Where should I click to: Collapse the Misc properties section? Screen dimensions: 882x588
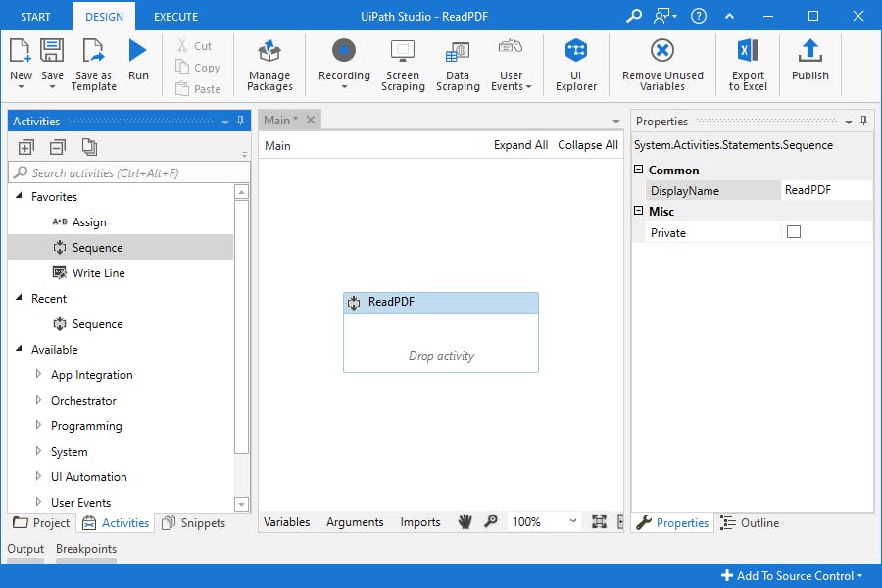(x=638, y=211)
